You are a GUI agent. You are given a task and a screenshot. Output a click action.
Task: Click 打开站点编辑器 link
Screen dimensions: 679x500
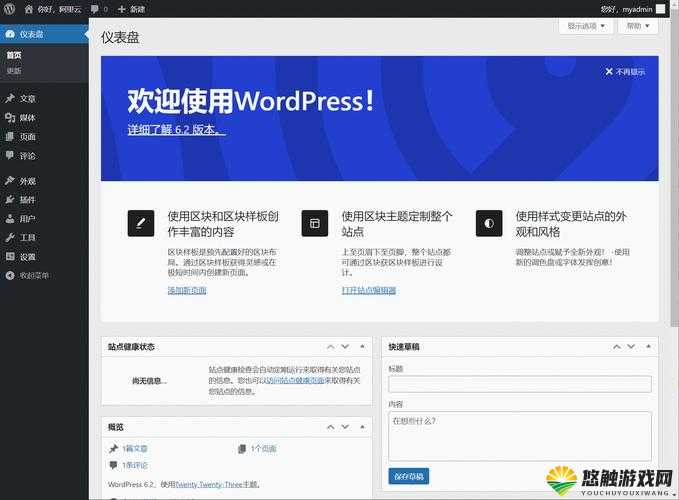pyautogui.click(x=369, y=290)
